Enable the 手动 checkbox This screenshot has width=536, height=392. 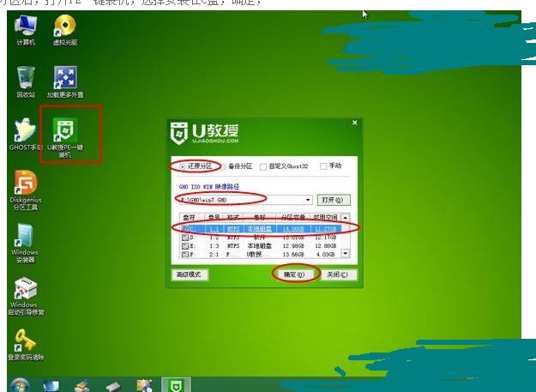coord(323,166)
